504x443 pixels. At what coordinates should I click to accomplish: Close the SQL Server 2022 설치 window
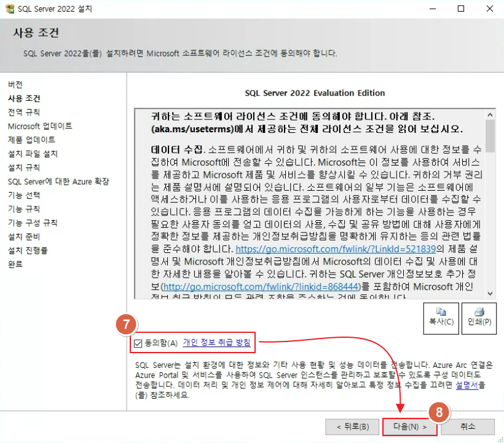coord(489,9)
